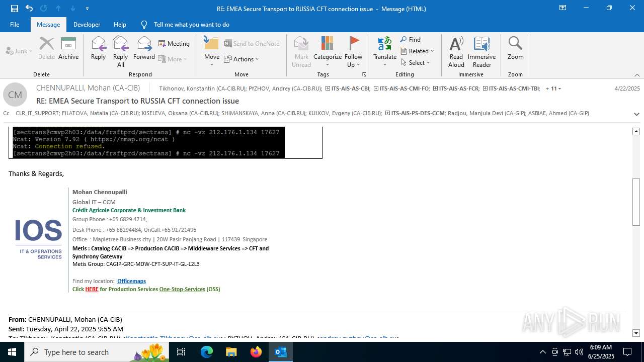The width and height of the screenshot is (644, 362).
Task: Open the One-Stop-Services link
Action: pos(182,289)
